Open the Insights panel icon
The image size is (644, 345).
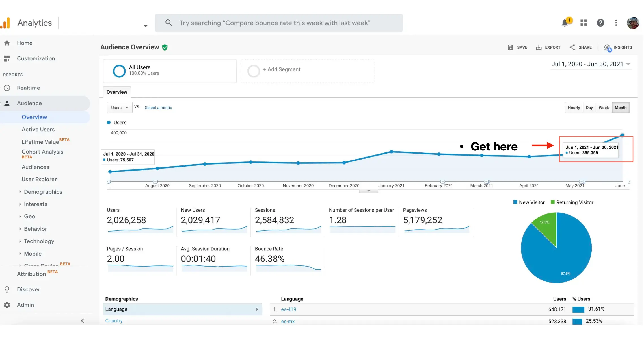[608, 47]
